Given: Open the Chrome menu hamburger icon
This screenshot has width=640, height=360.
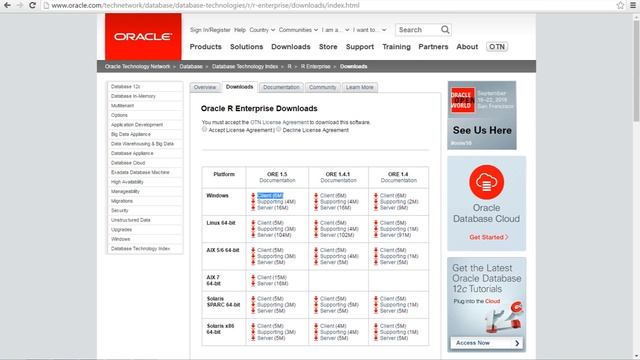Looking at the screenshot, I should click(x=633, y=5).
